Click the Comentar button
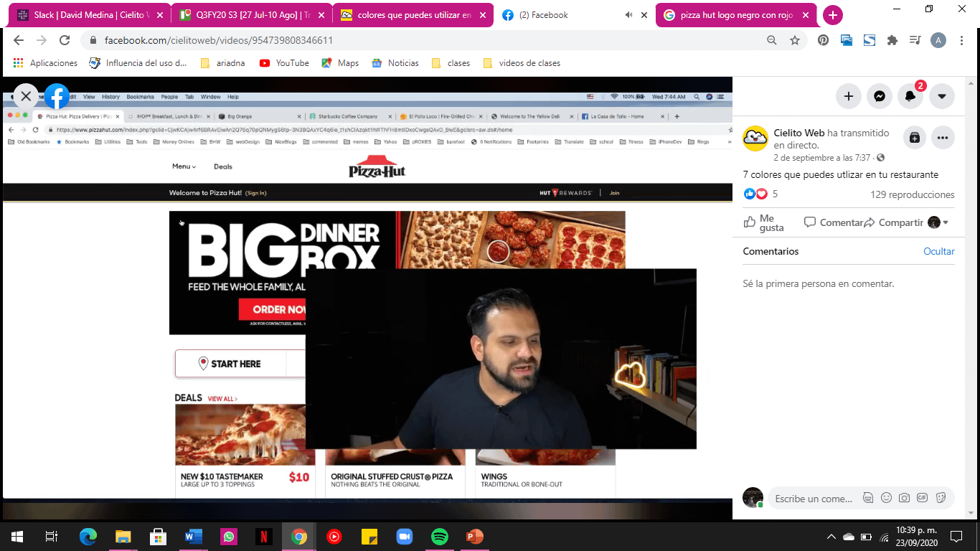The image size is (980, 551). point(834,222)
